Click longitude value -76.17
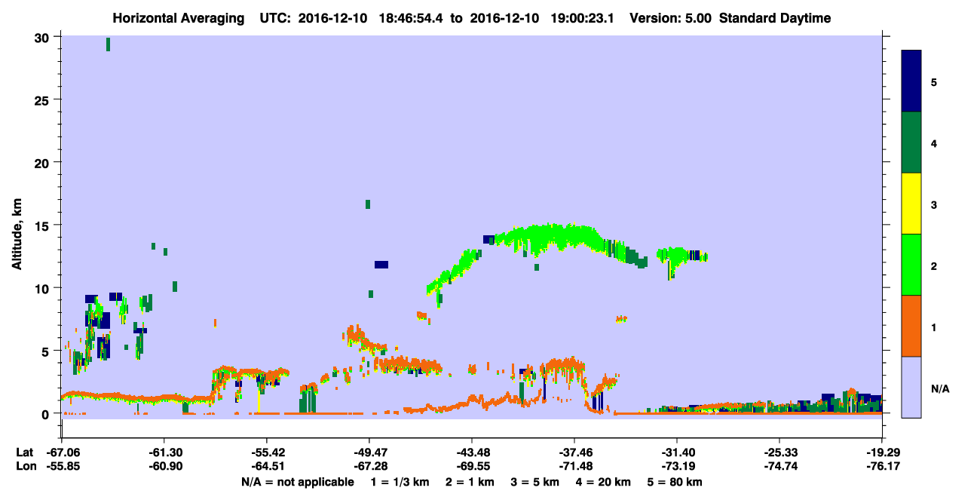Viewport: 980px width, 503px height. click(x=882, y=466)
